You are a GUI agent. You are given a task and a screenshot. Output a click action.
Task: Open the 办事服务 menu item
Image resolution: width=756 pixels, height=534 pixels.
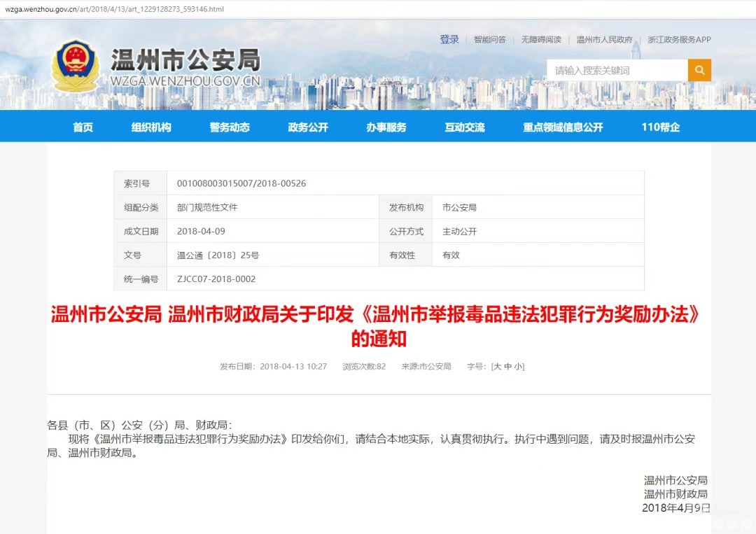coord(386,127)
